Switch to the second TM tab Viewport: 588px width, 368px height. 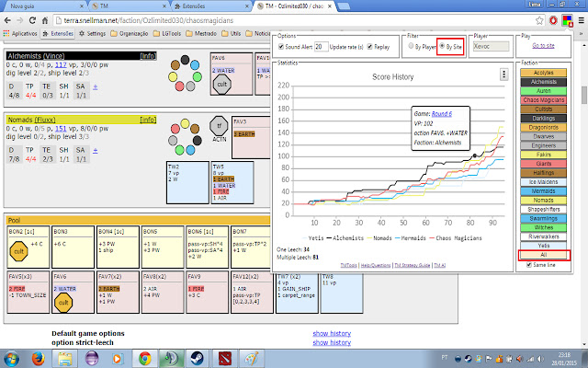click(x=129, y=6)
